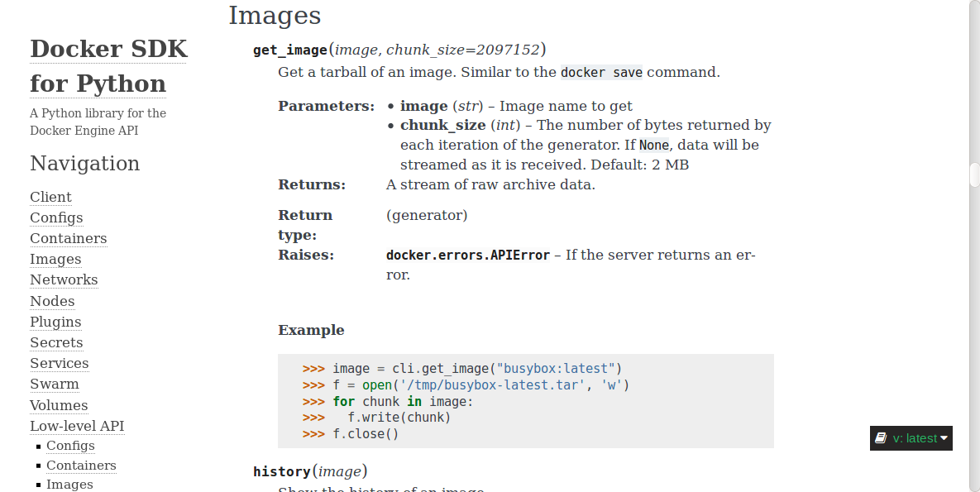
Task: Navigate to Networks page
Action: 64,279
